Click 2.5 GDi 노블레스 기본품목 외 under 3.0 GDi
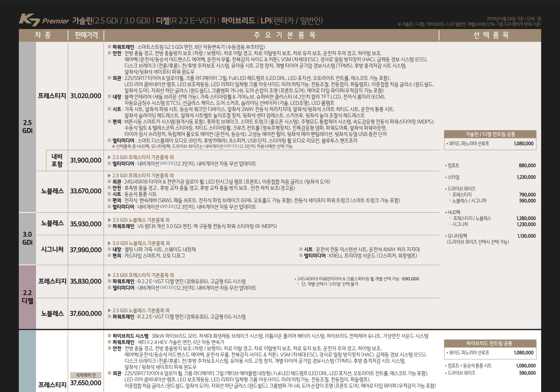 pyautogui.click(x=139, y=220)
